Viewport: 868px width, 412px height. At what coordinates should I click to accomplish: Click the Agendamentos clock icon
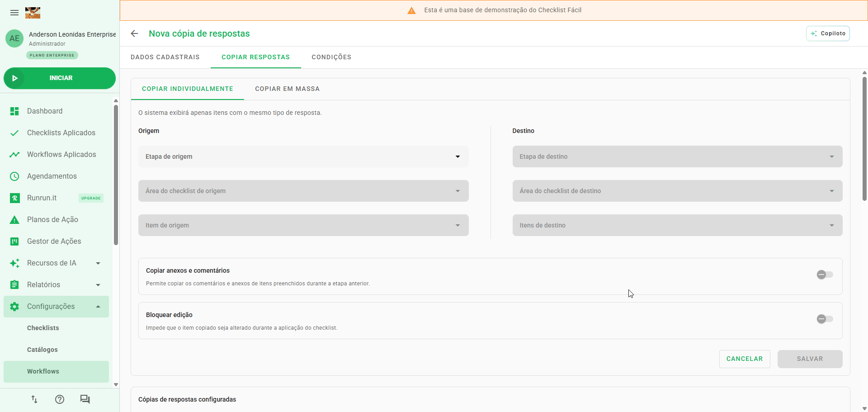click(14, 176)
